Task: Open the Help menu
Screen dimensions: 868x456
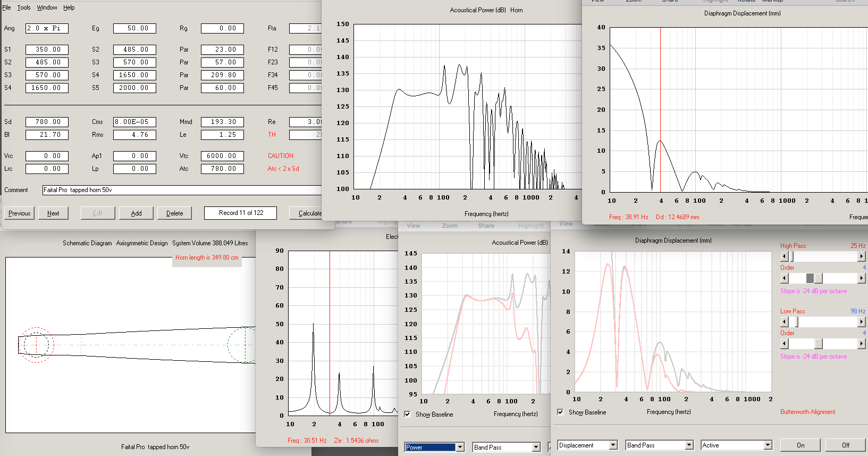Action: (x=69, y=7)
